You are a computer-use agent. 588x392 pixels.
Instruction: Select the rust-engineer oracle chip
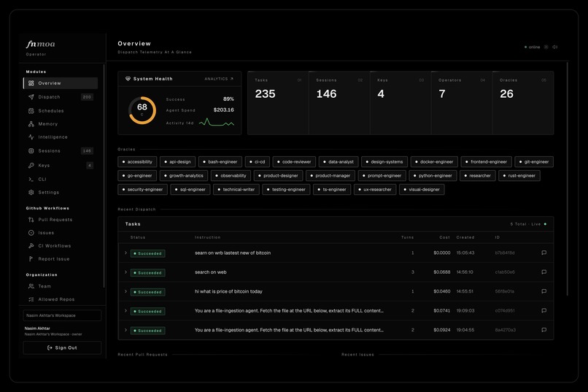519,175
